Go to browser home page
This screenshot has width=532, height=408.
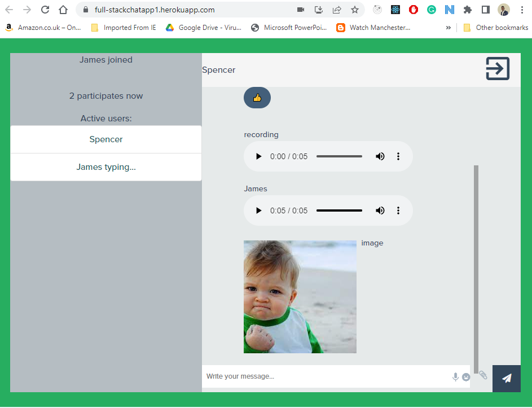pos(63,10)
